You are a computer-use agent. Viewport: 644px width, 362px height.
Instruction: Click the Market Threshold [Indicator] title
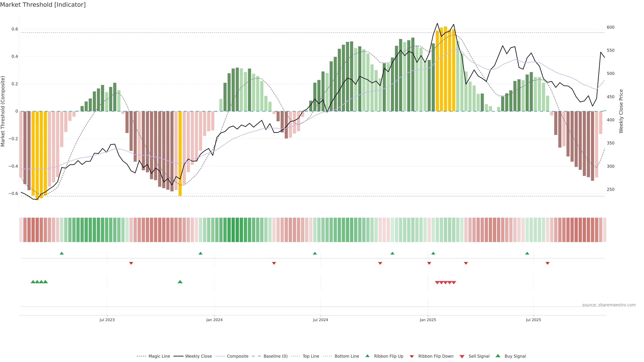tap(43, 5)
